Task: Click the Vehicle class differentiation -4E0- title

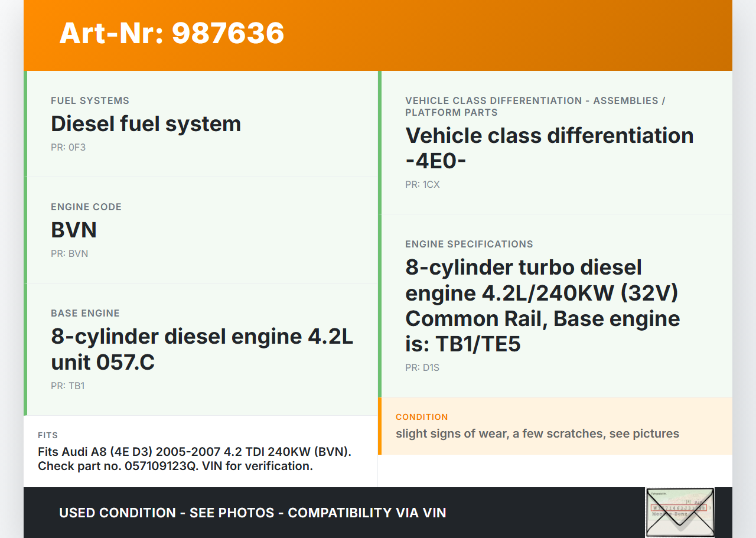Action: pyautogui.click(x=549, y=148)
